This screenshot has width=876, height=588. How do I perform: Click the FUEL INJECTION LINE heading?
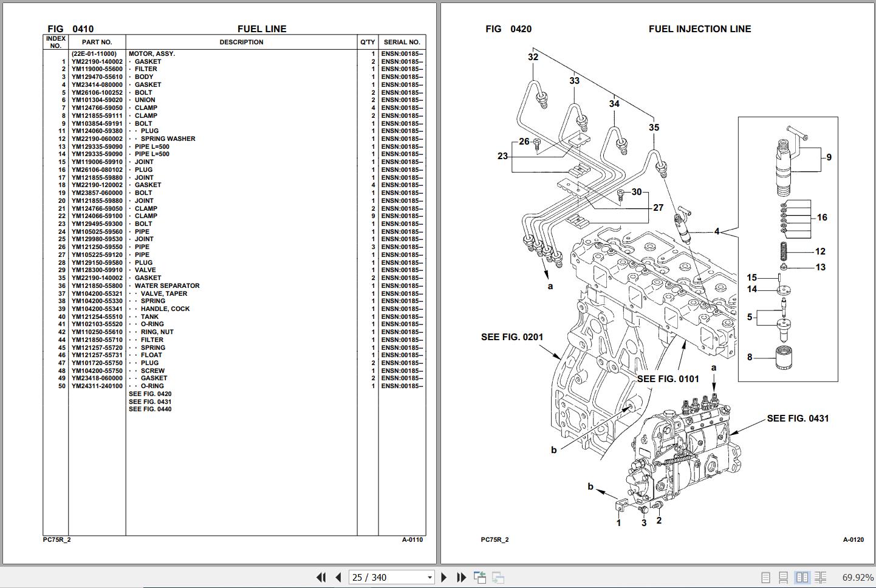point(700,29)
